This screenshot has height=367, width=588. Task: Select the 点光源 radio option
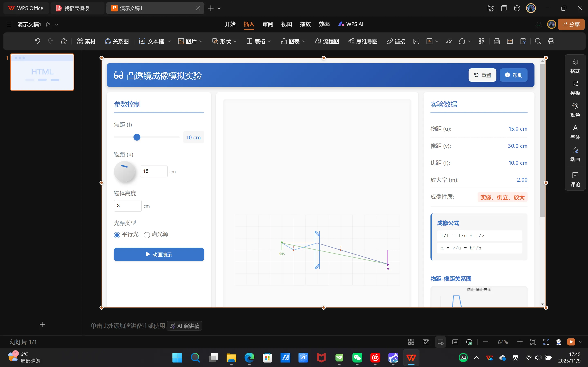pyautogui.click(x=147, y=235)
